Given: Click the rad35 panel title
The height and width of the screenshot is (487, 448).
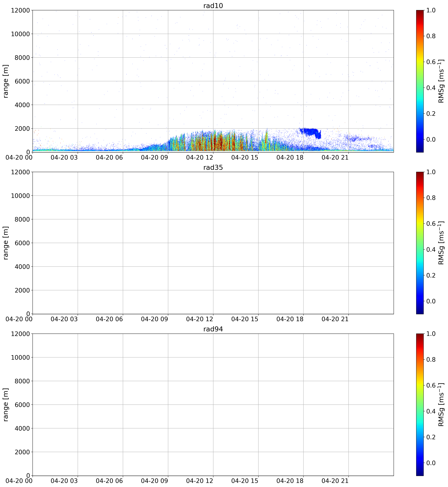Looking at the screenshot, I should pos(213,167).
